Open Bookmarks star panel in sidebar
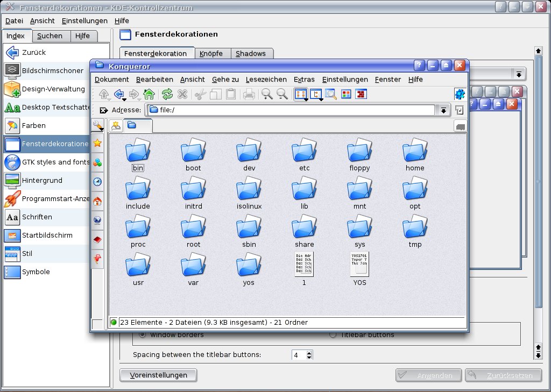Image resolution: width=551 pixels, height=392 pixels. pyautogui.click(x=97, y=143)
